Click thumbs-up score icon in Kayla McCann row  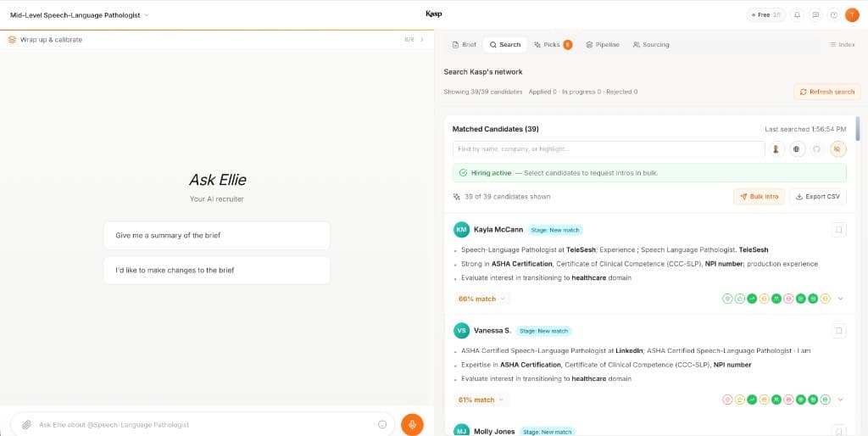coord(739,299)
